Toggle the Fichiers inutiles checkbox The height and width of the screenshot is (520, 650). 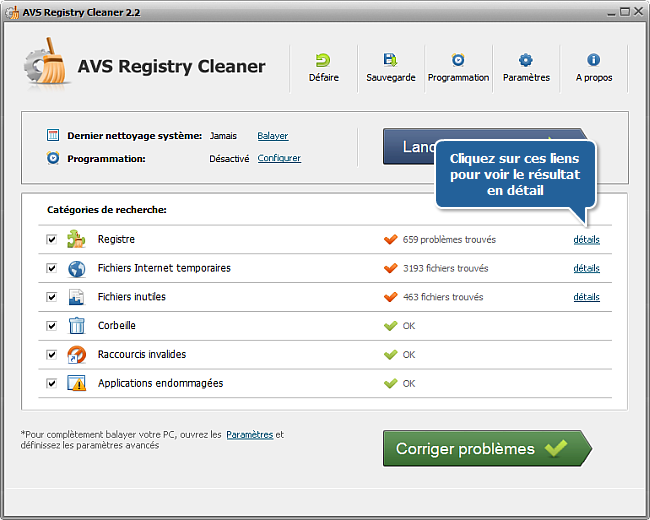51,298
